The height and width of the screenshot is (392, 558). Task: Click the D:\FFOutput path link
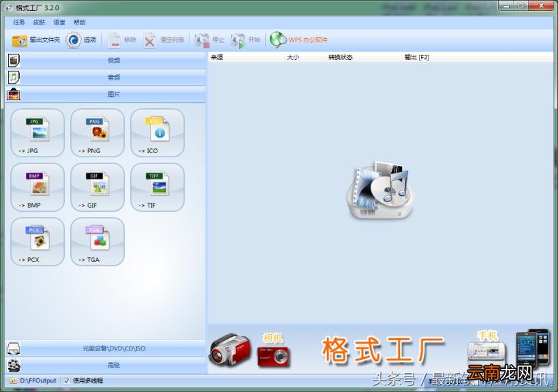(x=38, y=380)
